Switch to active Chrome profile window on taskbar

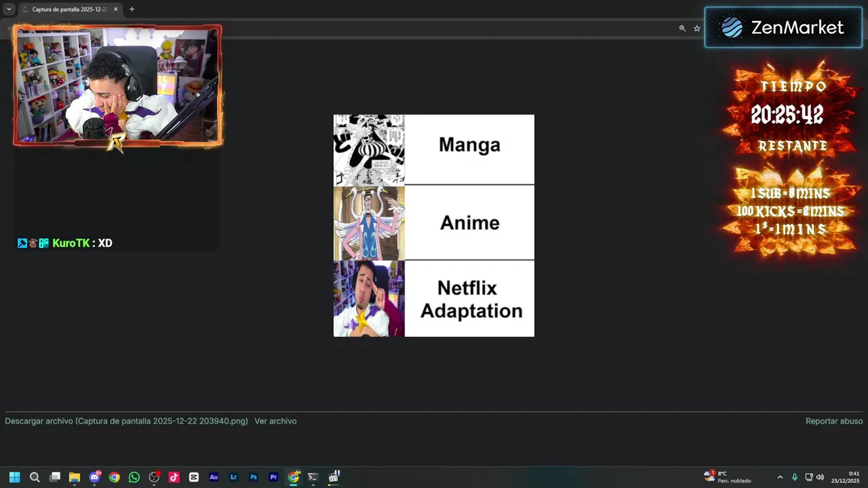[x=294, y=477]
